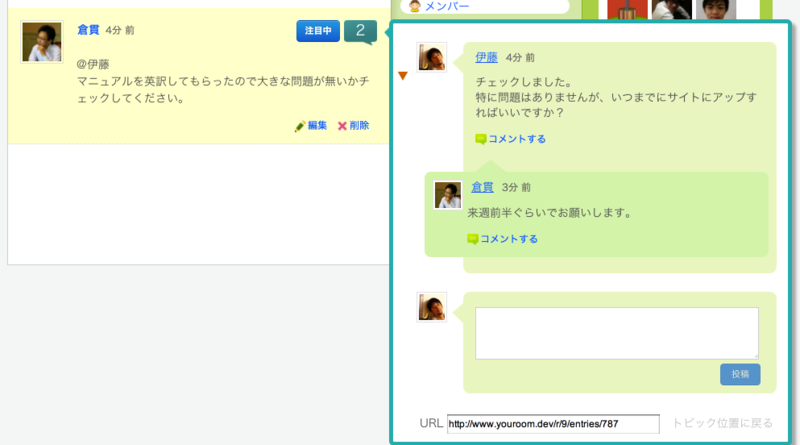Edit the post via 編集 link
Image resolution: width=800 pixels, height=445 pixels.
click(x=317, y=126)
